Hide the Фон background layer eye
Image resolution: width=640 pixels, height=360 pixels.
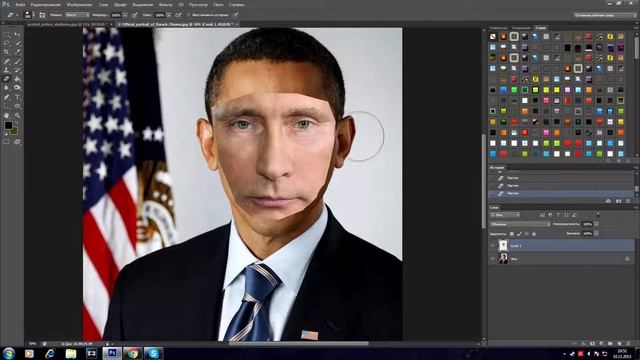coord(493,259)
